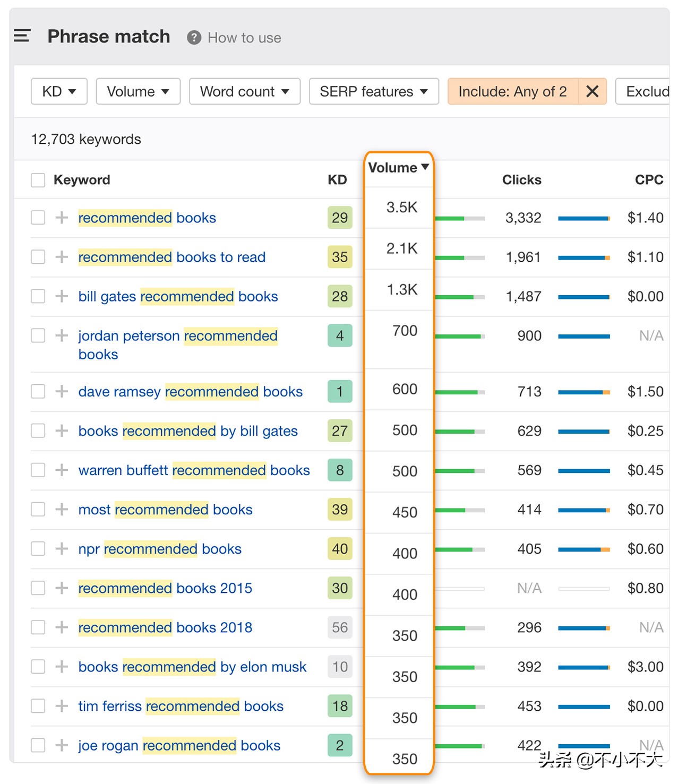Open the SERP features dropdown

click(x=373, y=92)
